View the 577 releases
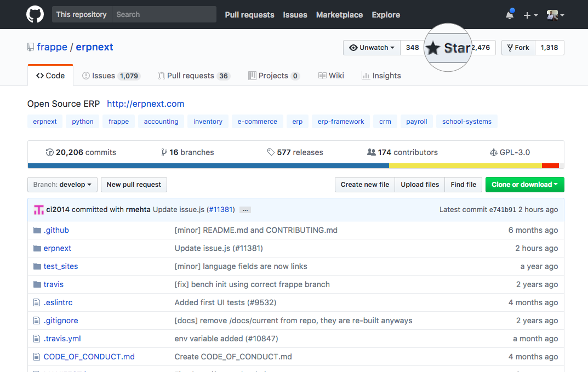588x372 pixels. click(295, 152)
